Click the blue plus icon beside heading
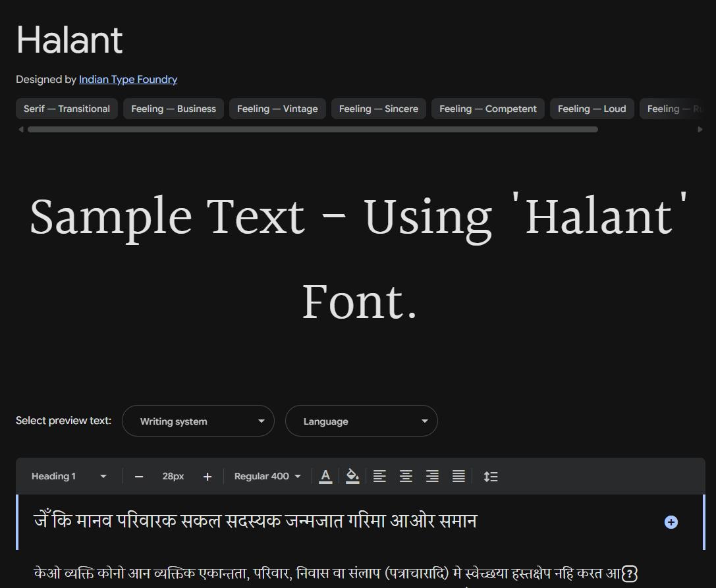This screenshot has width=716, height=588. 671,521
